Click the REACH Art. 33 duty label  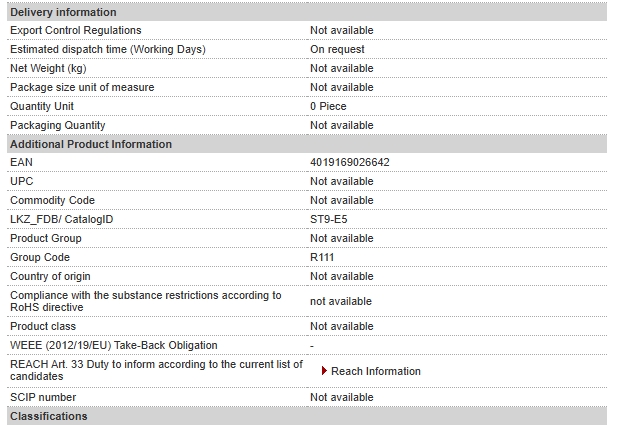(x=156, y=370)
